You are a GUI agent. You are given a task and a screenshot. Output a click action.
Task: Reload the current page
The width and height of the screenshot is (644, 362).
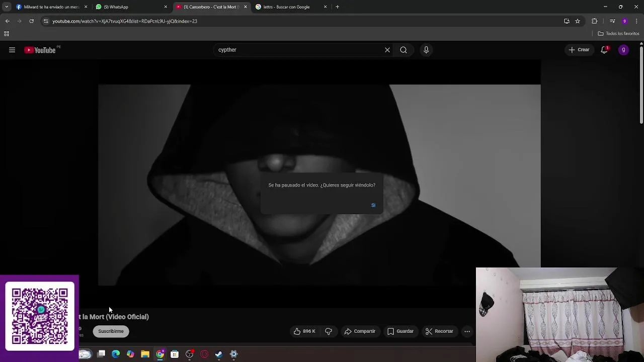31,21
